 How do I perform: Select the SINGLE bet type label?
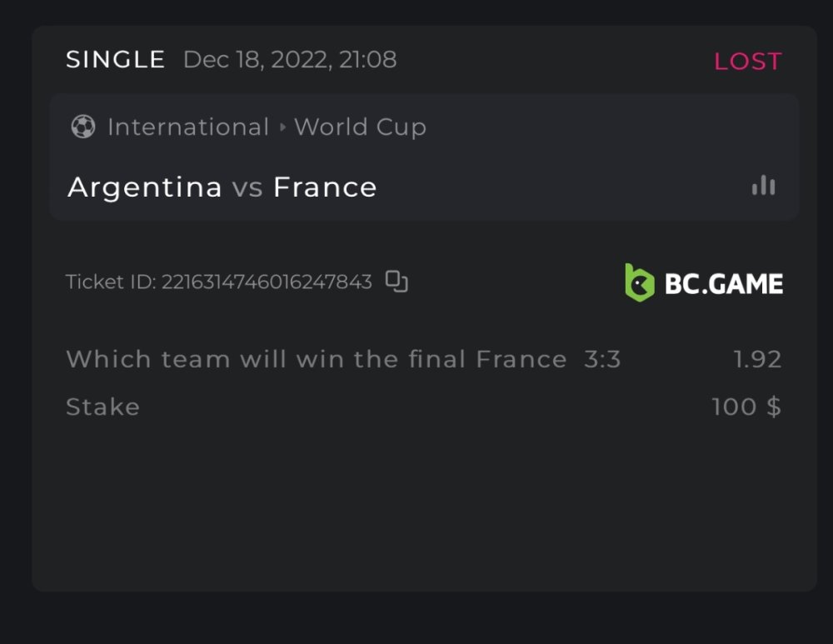point(116,60)
